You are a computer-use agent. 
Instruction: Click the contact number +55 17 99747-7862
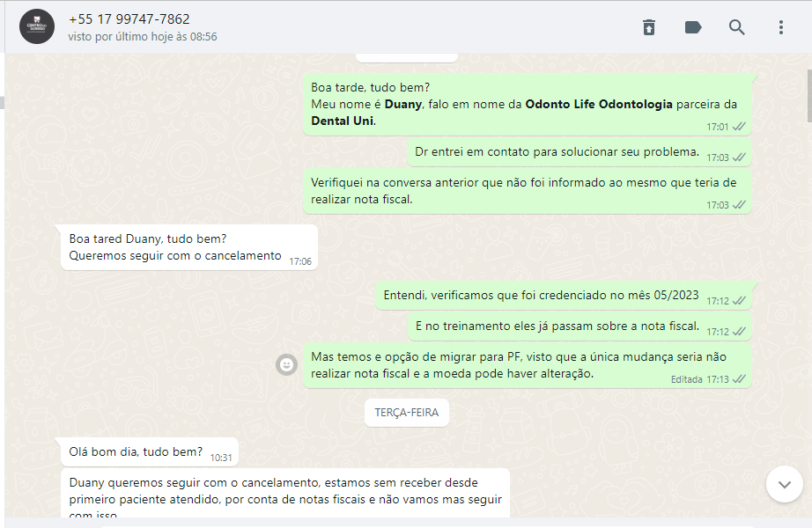(129, 19)
